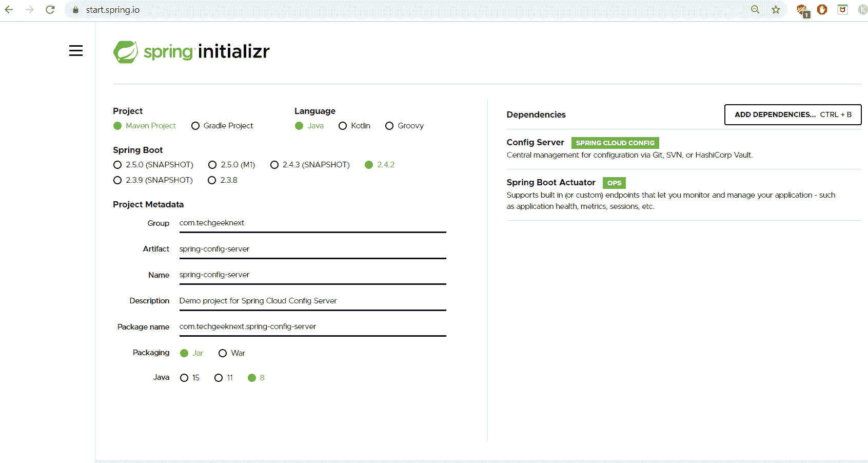868x463 pixels.
Task: Pick Java version 15
Action: click(190, 378)
